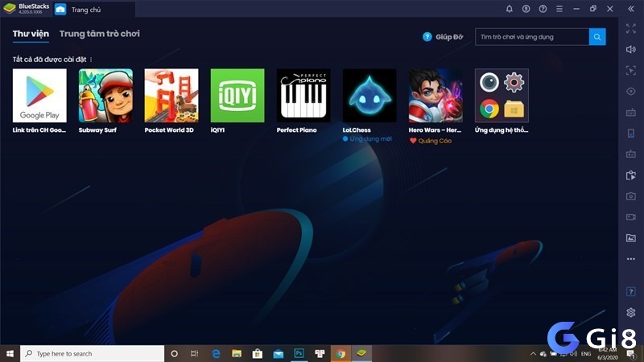Open Google Play app icon

[39, 96]
